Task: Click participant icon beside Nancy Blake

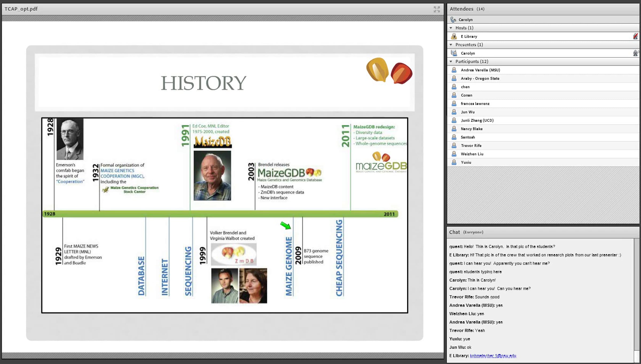Action: pos(454,129)
